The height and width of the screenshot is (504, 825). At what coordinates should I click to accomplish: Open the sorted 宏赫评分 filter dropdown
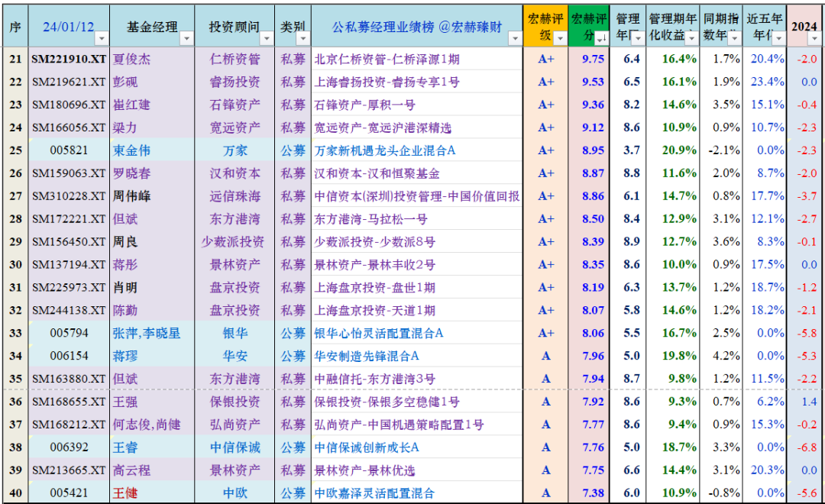point(601,38)
